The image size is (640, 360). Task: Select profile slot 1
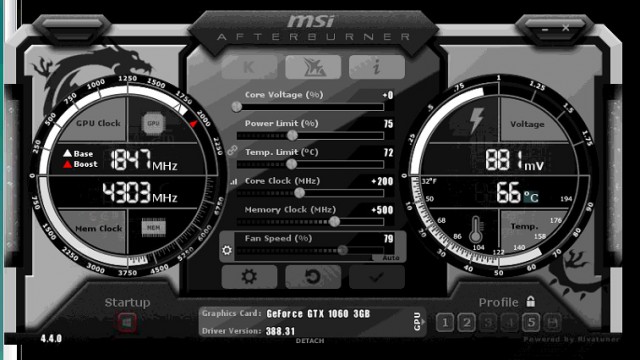click(445, 323)
